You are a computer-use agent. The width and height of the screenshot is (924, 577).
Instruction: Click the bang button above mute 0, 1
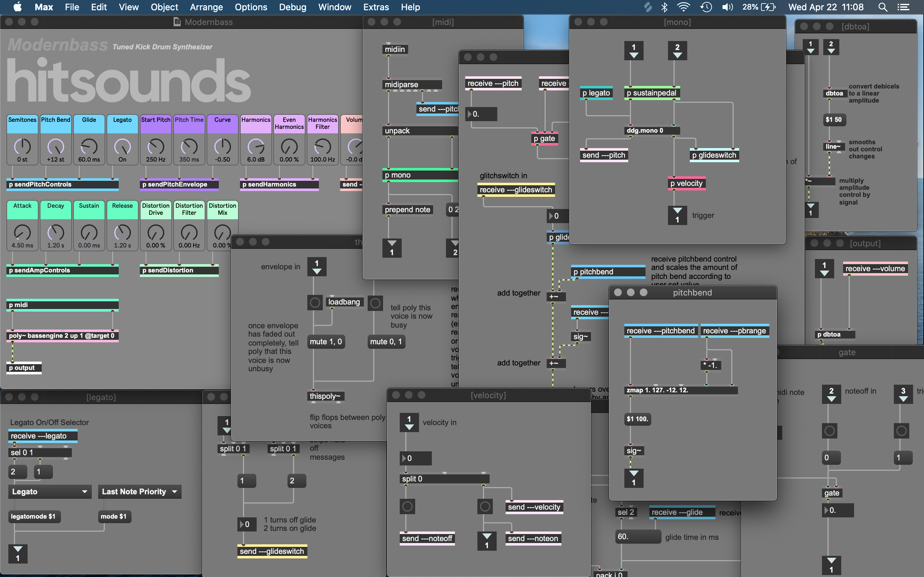click(x=375, y=303)
